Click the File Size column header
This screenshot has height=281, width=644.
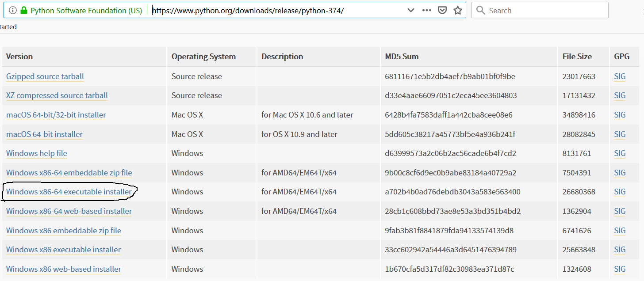click(577, 57)
